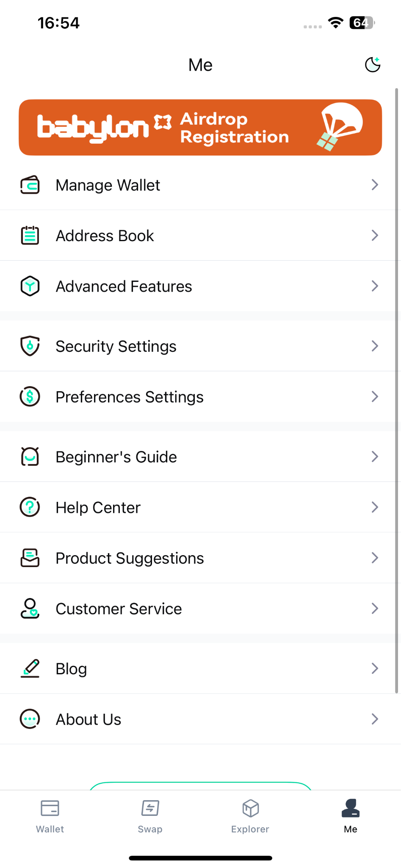Toggle dark mode with the moon icon
Screen dimensions: 401x868
coord(373,65)
